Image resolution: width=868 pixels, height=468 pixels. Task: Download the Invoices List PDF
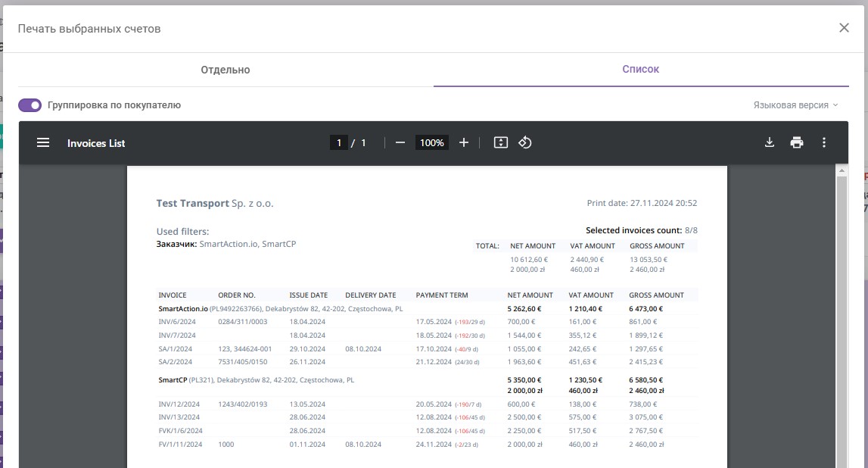tap(770, 143)
